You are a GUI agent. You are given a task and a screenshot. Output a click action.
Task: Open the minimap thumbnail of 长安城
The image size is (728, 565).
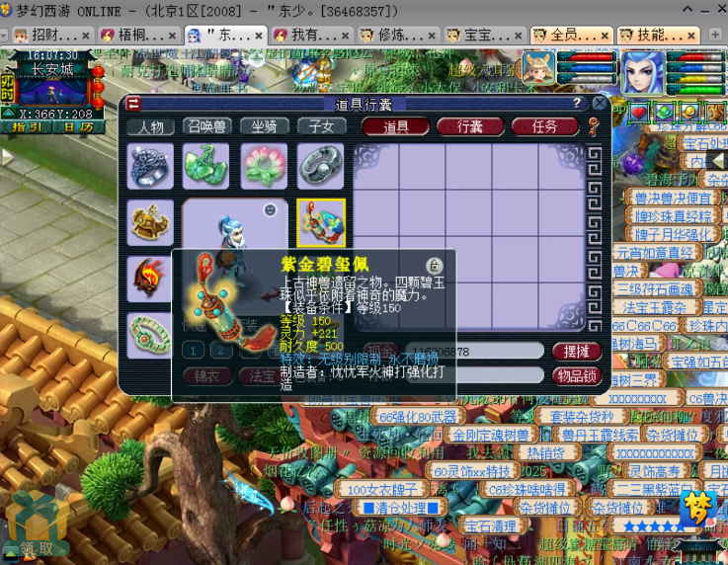51,92
